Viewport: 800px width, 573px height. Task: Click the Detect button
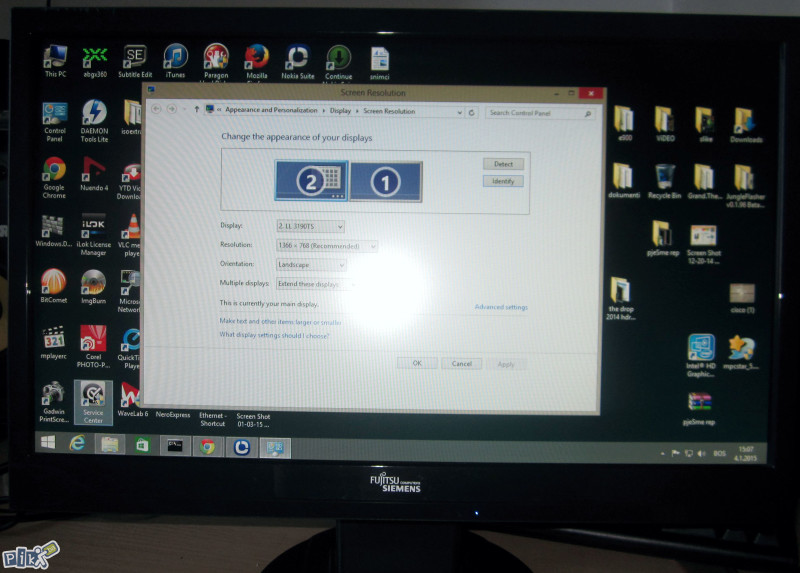point(503,164)
